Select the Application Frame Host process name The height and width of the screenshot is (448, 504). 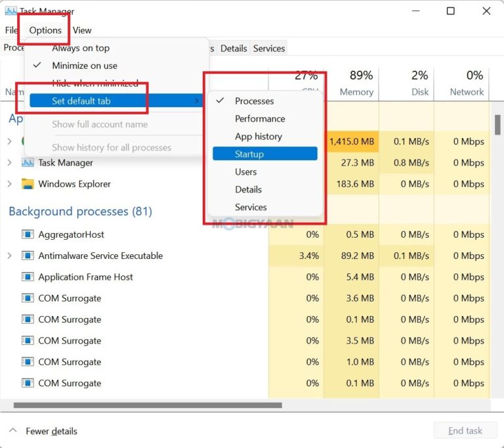click(x=85, y=277)
